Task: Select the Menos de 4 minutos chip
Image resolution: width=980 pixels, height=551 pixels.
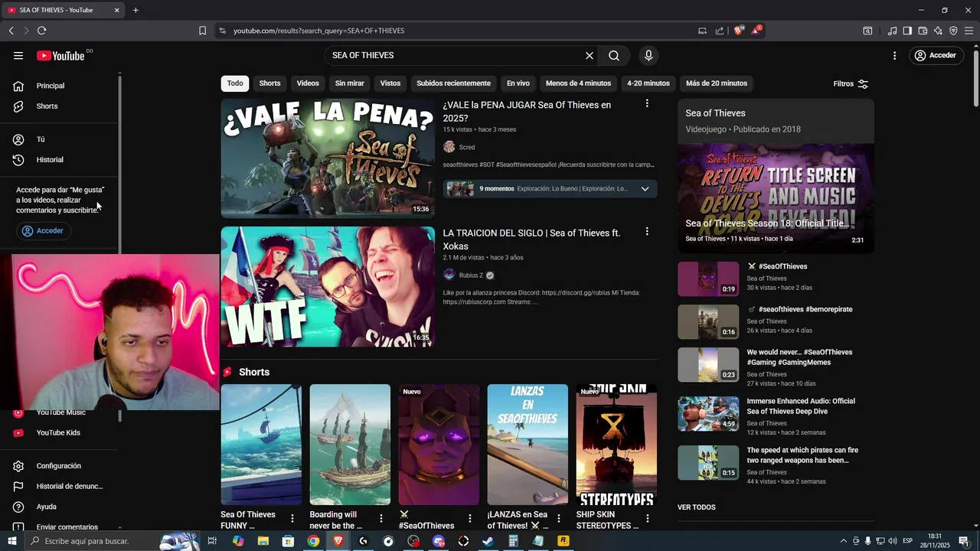Action: click(578, 83)
